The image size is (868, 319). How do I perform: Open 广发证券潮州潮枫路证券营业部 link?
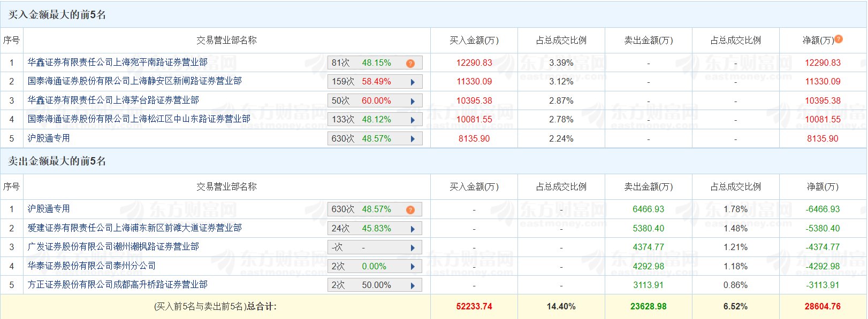(x=113, y=247)
